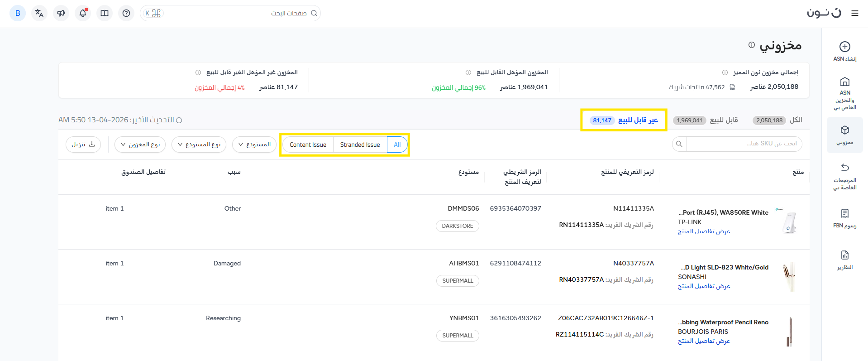Open مخزوني inventory in the sidebar
868x361 pixels.
click(x=844, y=135)
